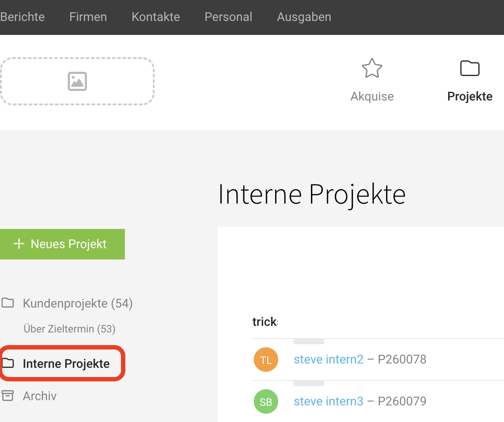This screenshot has height=422, width=504.
Task: Open the Projekte folder icon
Action: coord(470,69)
